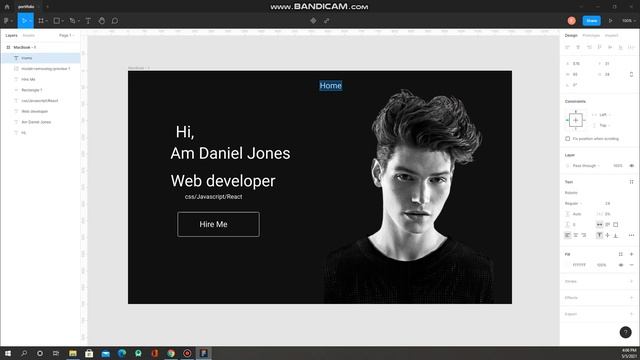Viewport: 640px width, 360px height.
Task: Click the Align horizontal centers icon
Action: click(578, 47)
